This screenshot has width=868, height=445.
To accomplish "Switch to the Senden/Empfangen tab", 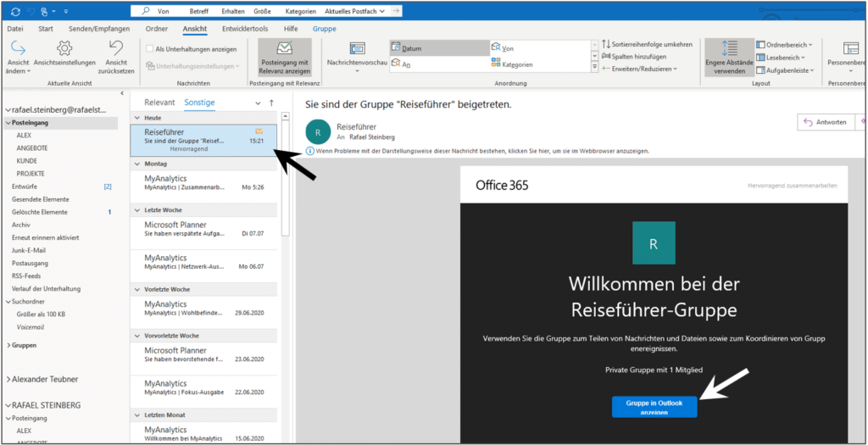I will click(99, 29).
